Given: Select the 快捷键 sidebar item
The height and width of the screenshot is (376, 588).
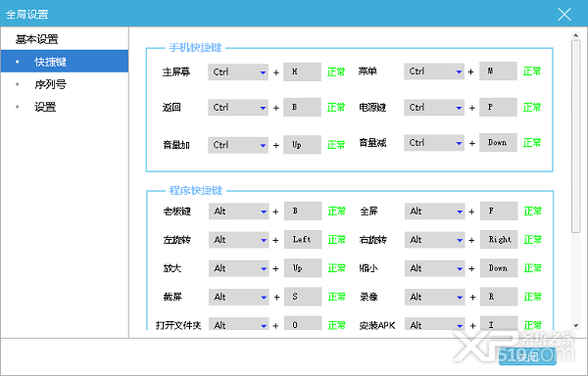Looking at the screenshot, I should (65, 62).
